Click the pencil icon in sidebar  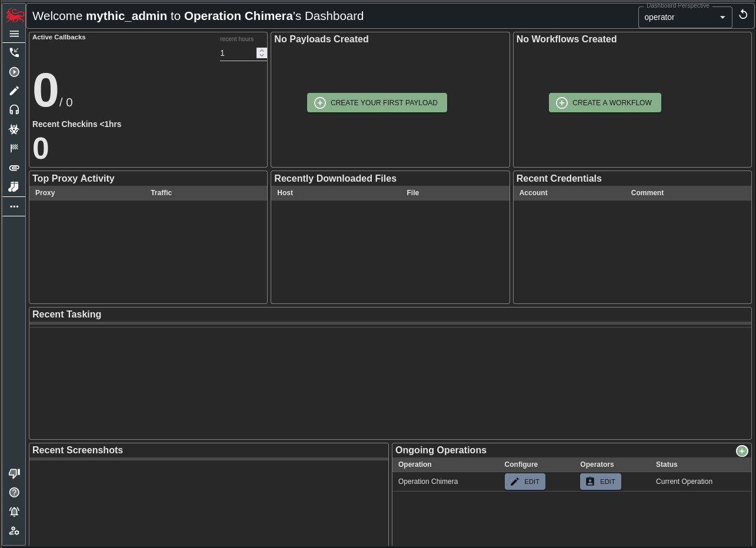pos(14,91)
